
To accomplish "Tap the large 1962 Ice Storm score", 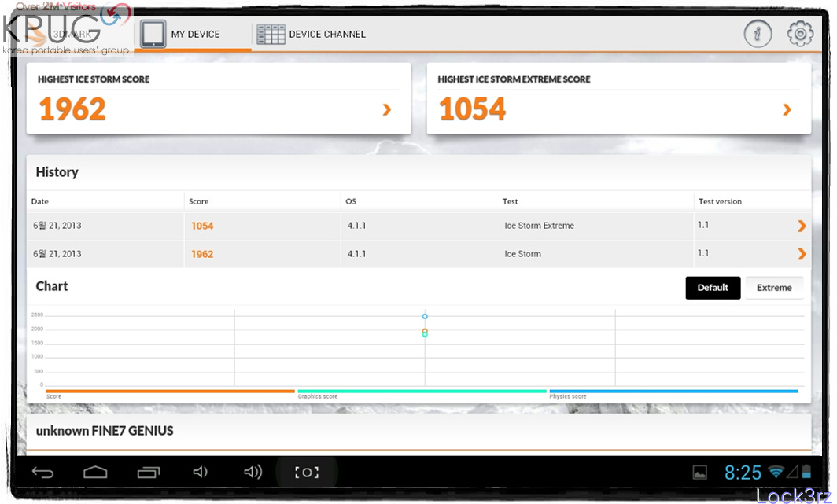I will click(72, 109).
